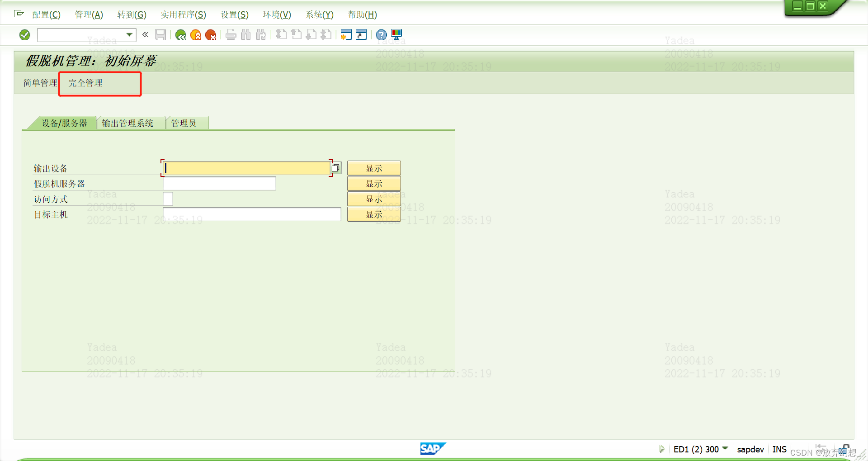Click the green Back icon
Screen dimensions: 868x461
click(x=181, y=35)
